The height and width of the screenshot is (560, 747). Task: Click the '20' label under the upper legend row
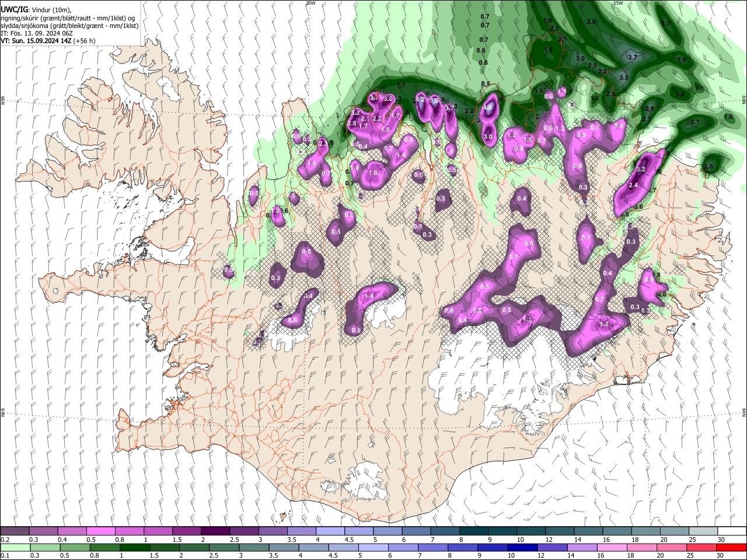coord(664,540)
